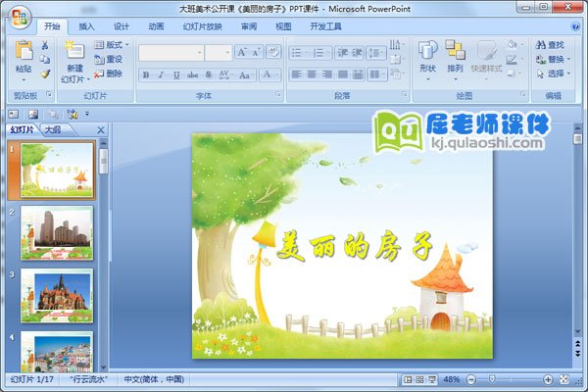Click the zoom slider handle
This screenshot has width=588, height=392.
point(492,379)
